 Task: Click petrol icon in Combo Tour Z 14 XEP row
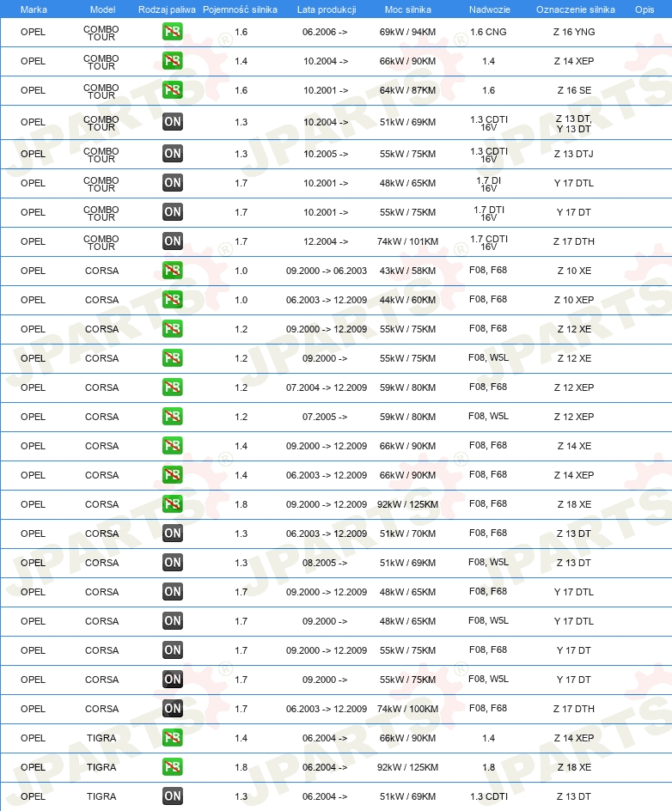(172, 61)
